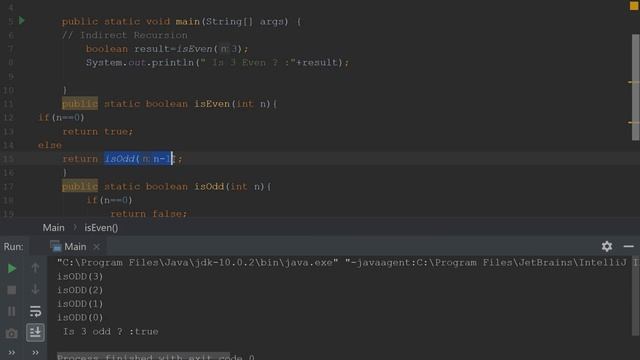Click the up arrow in the Run panel
The height and width of the screenshot is (360, 640).
click(36, 268)
